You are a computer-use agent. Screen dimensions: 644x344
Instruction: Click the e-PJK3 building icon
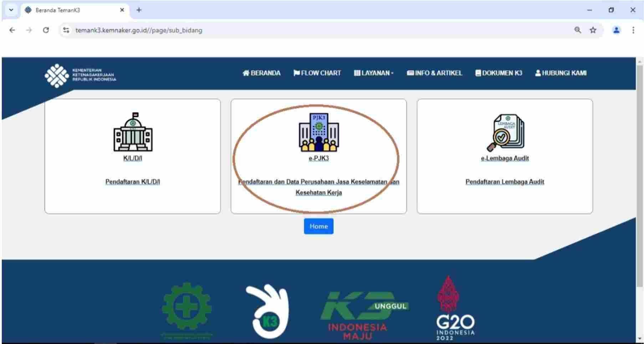[x=319, y=132]
